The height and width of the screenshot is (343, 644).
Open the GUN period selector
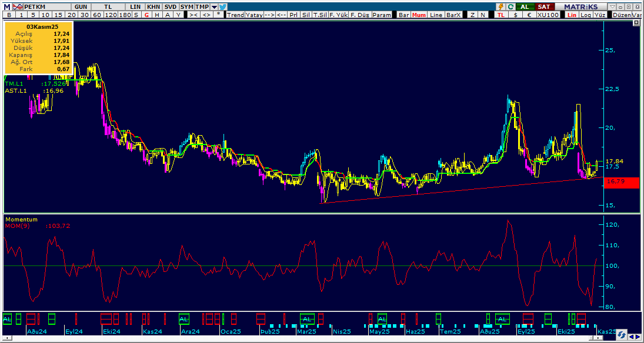[81, 6]
